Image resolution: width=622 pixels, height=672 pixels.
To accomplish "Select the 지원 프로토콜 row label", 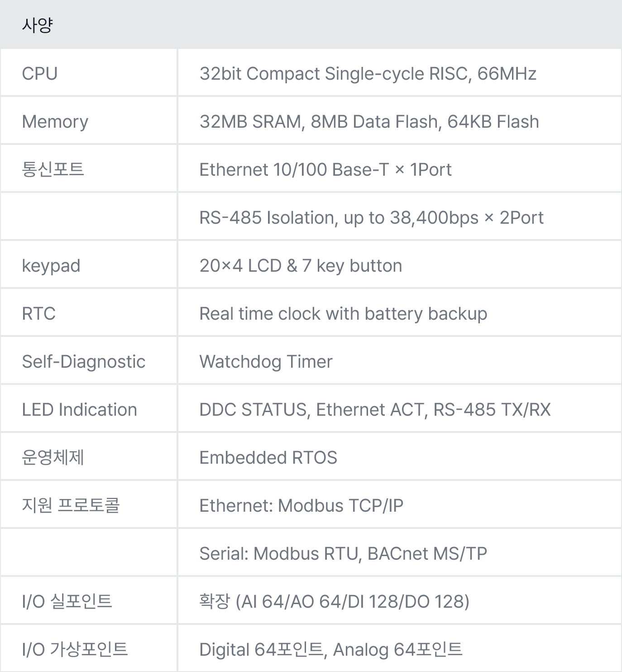I will 71,505.
